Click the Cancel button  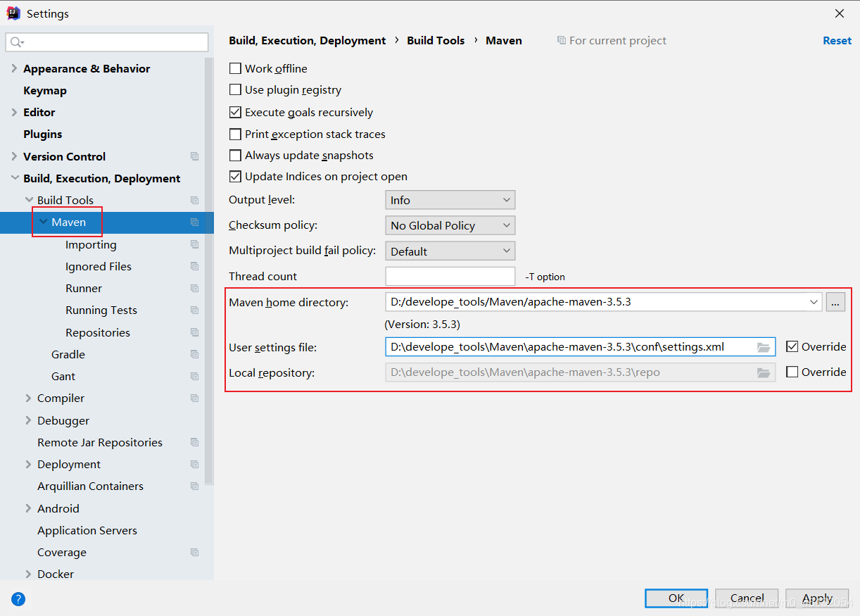pyautogui.click(x=747, y=598)
